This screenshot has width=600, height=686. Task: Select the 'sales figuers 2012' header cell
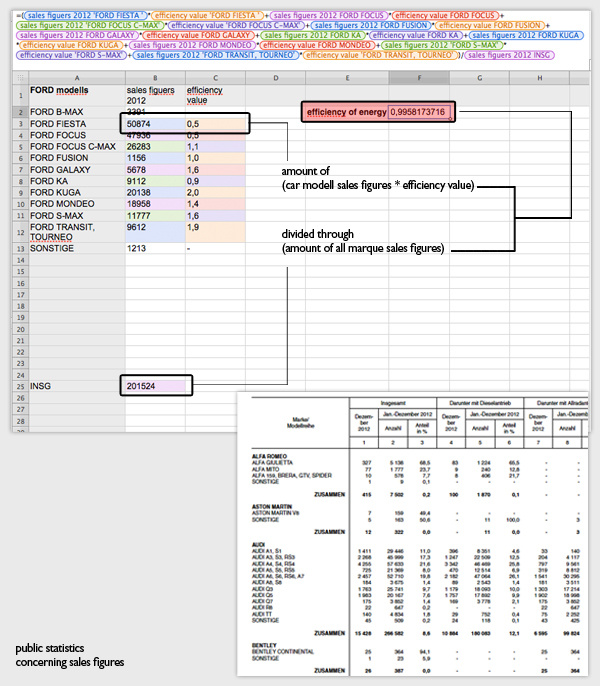155,95
